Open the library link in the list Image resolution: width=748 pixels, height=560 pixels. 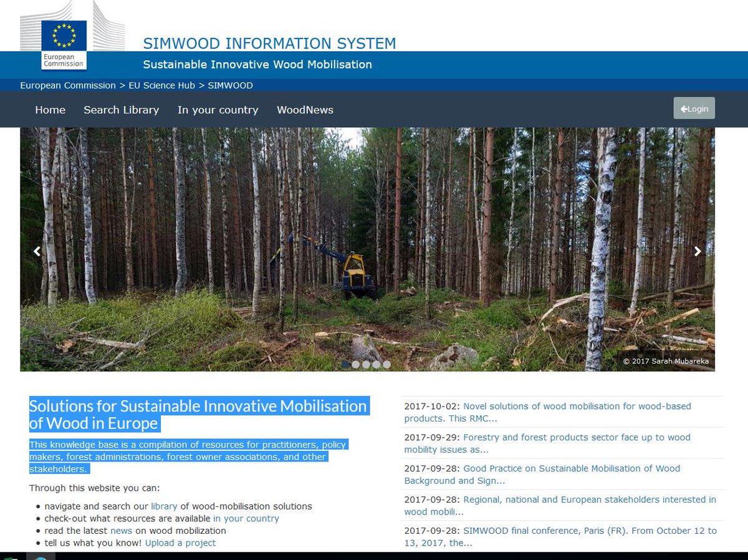[x=164, y=506]
